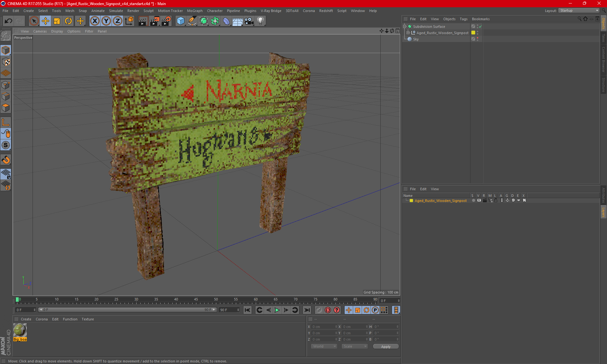This screenshot has height=364, width=607.
Task: Select the Sky object
Action: [416, 39]
